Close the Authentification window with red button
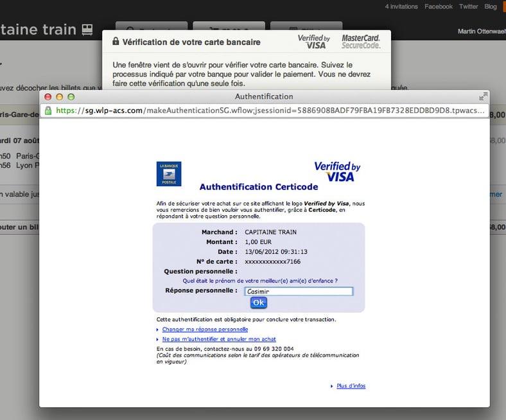Image resolution: width=506 pixels, height=420 pixels. 48,97
